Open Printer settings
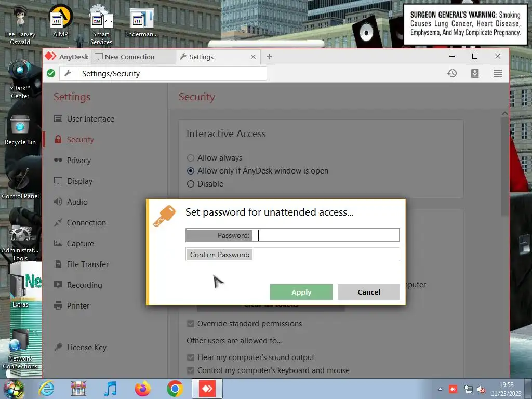 [72, 305]
